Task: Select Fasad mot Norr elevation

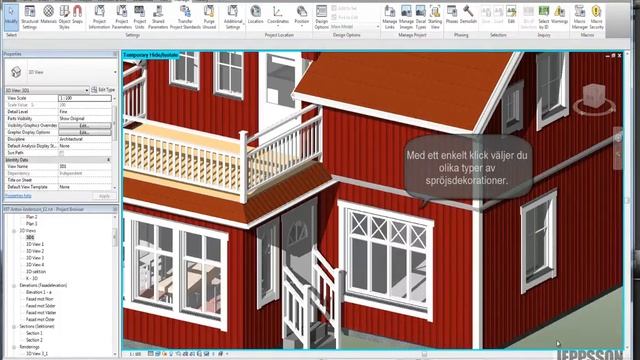Action: pos(40,299)
